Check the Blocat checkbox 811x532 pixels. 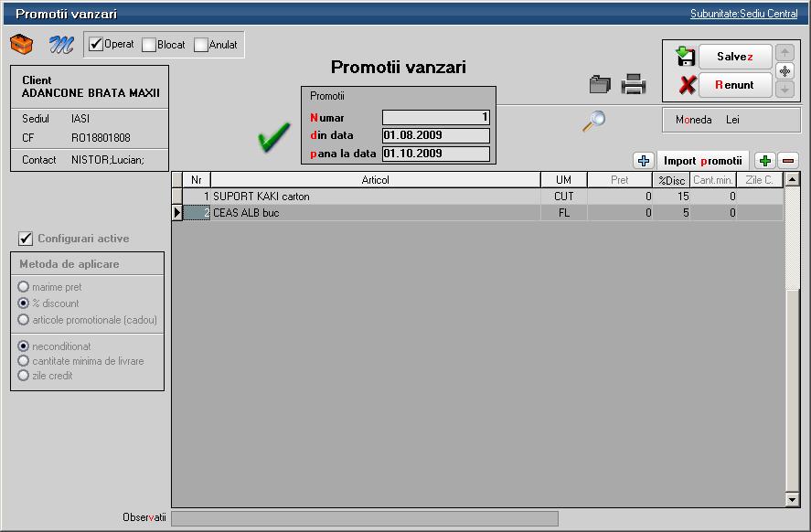pyautogui.click(x=149, y=45)
